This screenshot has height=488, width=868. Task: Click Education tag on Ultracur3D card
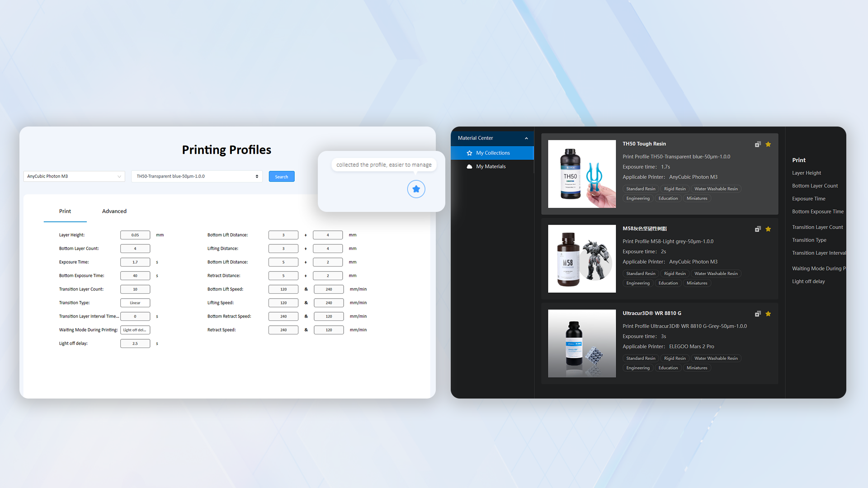668,368
